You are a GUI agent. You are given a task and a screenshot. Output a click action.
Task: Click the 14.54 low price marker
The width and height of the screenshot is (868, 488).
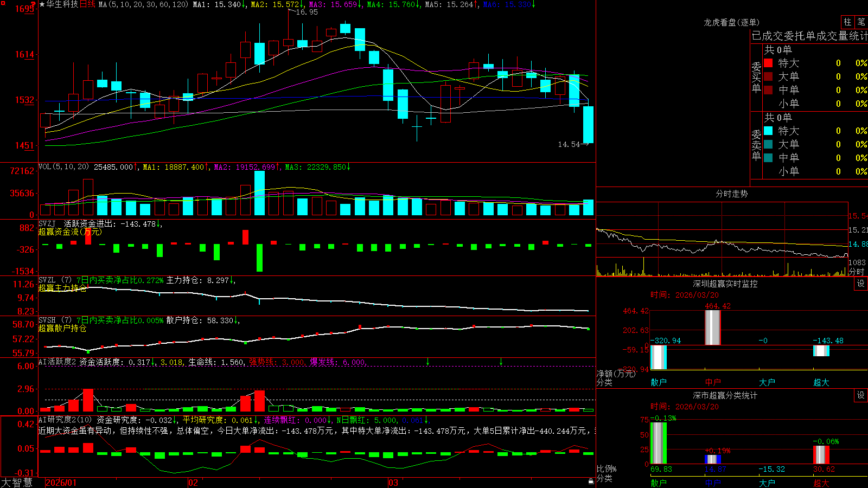coord(569,144)
